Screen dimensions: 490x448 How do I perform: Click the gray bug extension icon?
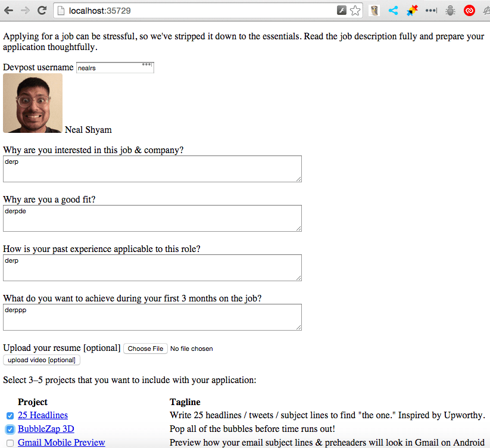[x=450, y=11]
